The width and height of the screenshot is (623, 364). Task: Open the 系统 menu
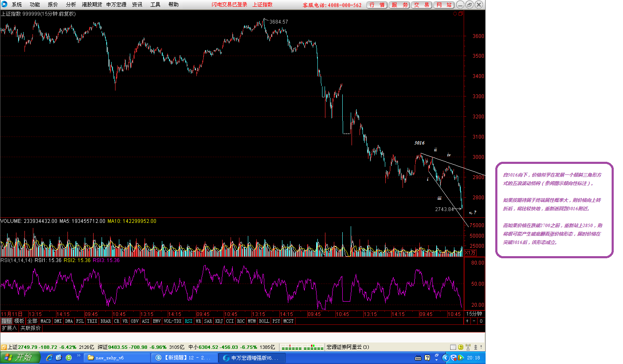tap(16, 5)
